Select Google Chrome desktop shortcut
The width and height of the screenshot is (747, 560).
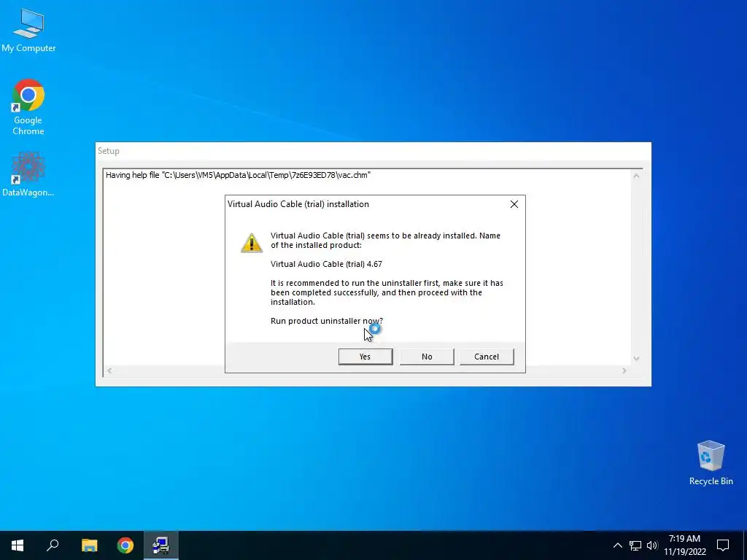point(28,108)
